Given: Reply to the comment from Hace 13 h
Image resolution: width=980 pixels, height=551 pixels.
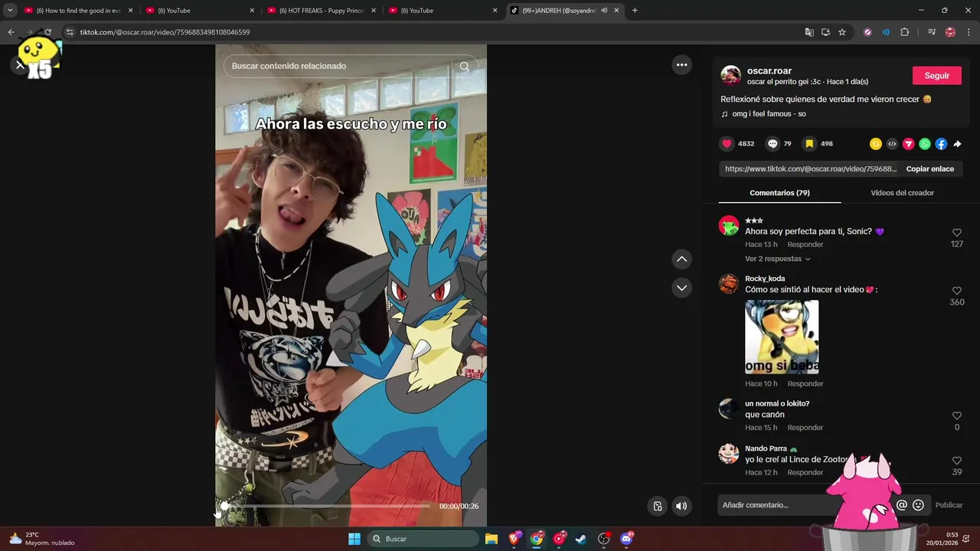Looking at the screenshot, I should (x=805, y=245).
